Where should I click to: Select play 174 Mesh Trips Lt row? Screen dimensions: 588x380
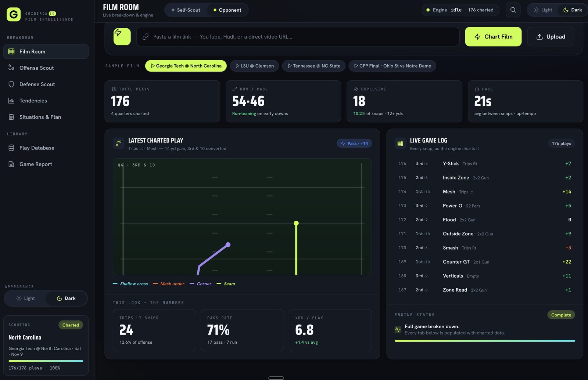485,192
